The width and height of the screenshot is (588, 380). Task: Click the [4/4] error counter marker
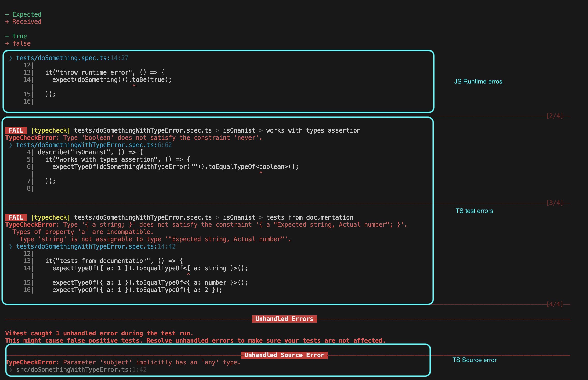click(x=555, y=304)
